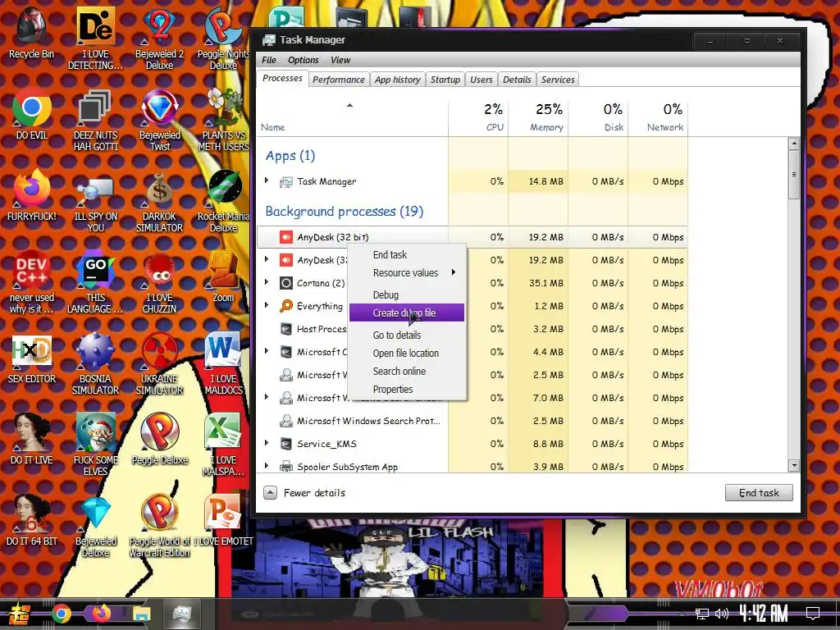Open the View menu in Task Manager

click(x=340, y=60)
